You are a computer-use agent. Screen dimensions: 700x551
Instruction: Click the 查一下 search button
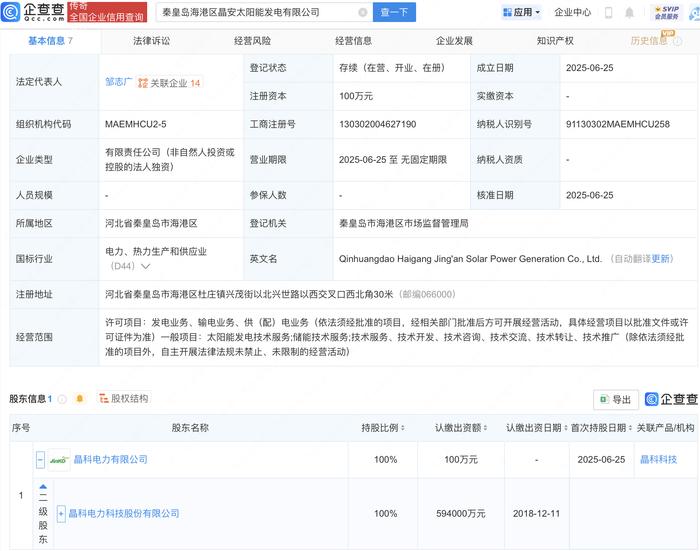pos(394,12)
